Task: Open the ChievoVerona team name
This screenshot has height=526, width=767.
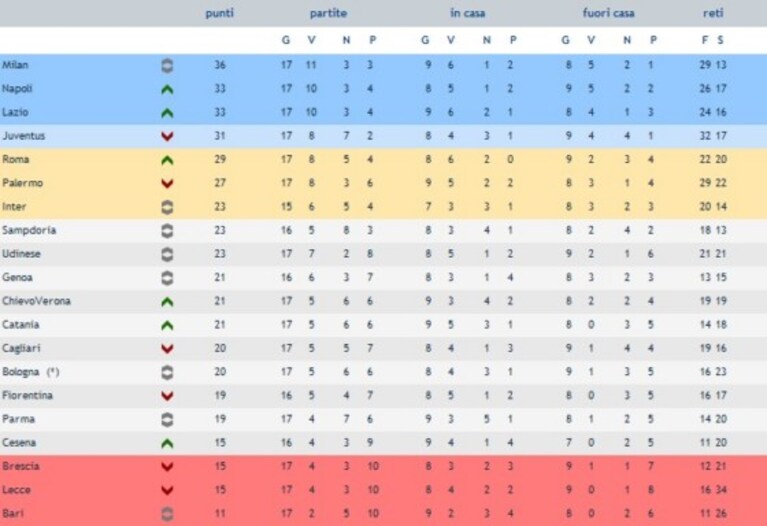Action: (x=36, y=301)
